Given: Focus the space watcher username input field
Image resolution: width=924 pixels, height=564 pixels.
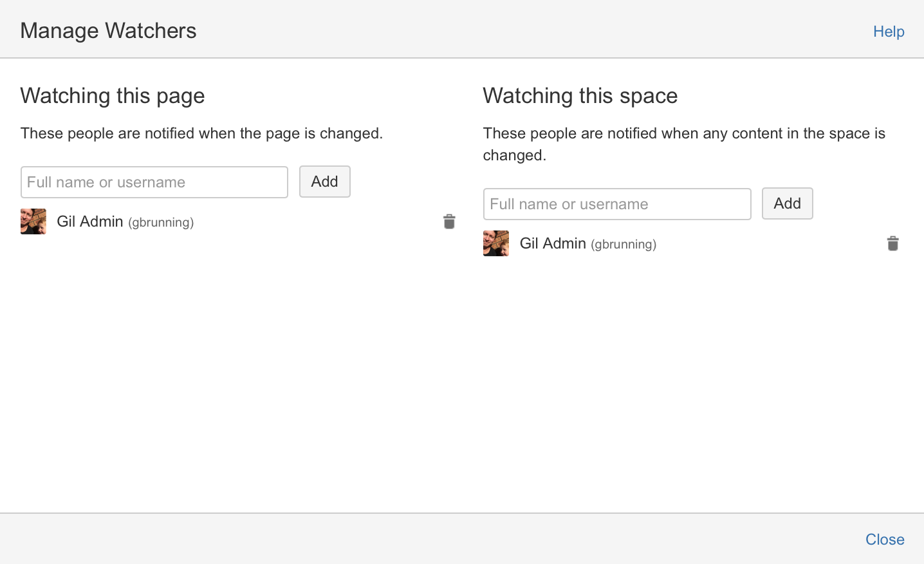Looking at the screenshot, I should 617,204.
